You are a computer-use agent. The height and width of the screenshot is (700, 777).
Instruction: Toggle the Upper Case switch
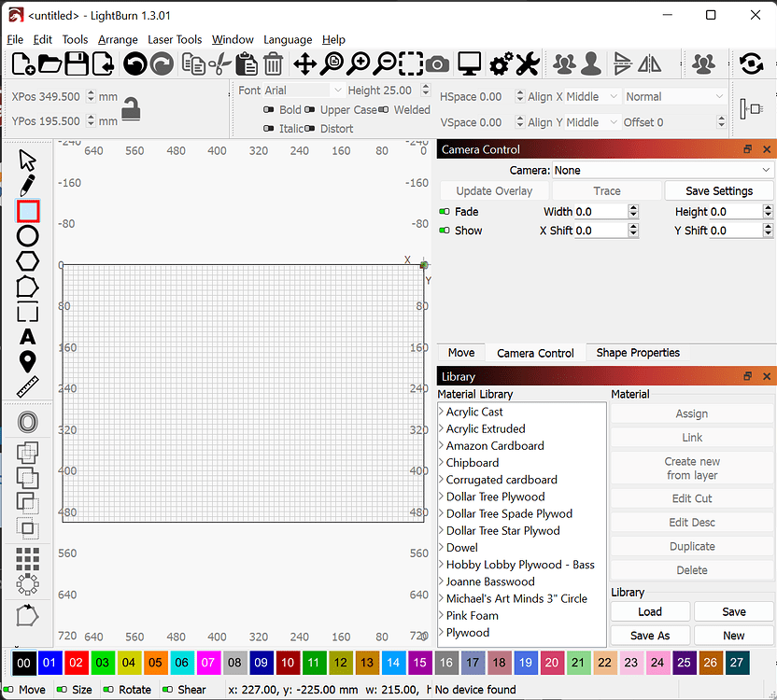point(309,109)
